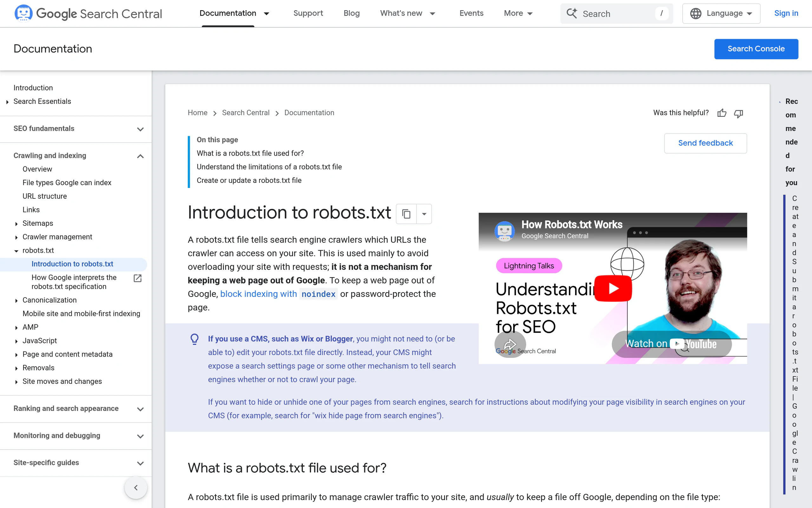This screenshot has height=508, width=812.
Task: Select Introduction to robots.txt in sidebar
Action: point(72,264)
